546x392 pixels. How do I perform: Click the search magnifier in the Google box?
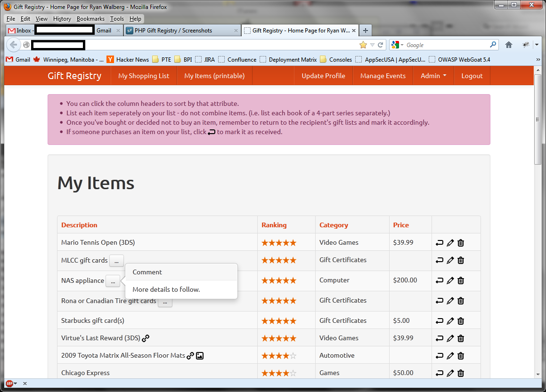coord(493,44)
